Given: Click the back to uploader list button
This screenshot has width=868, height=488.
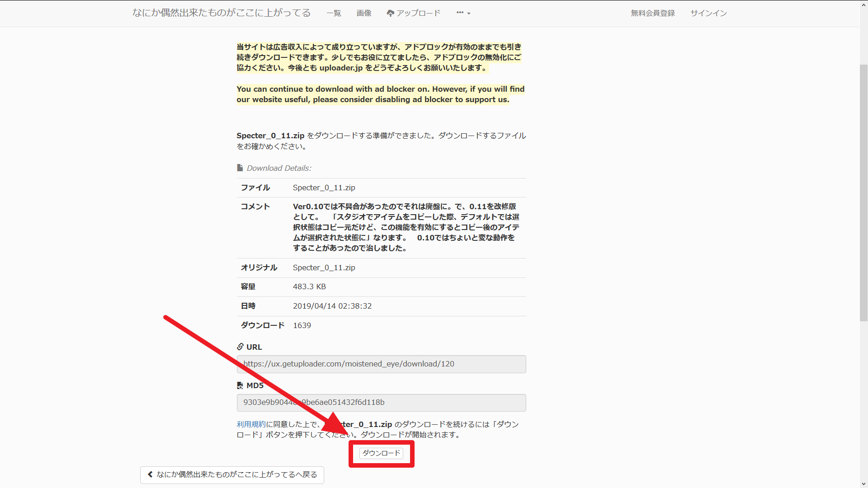Looking at the screenshot, I should coord(232,475).
